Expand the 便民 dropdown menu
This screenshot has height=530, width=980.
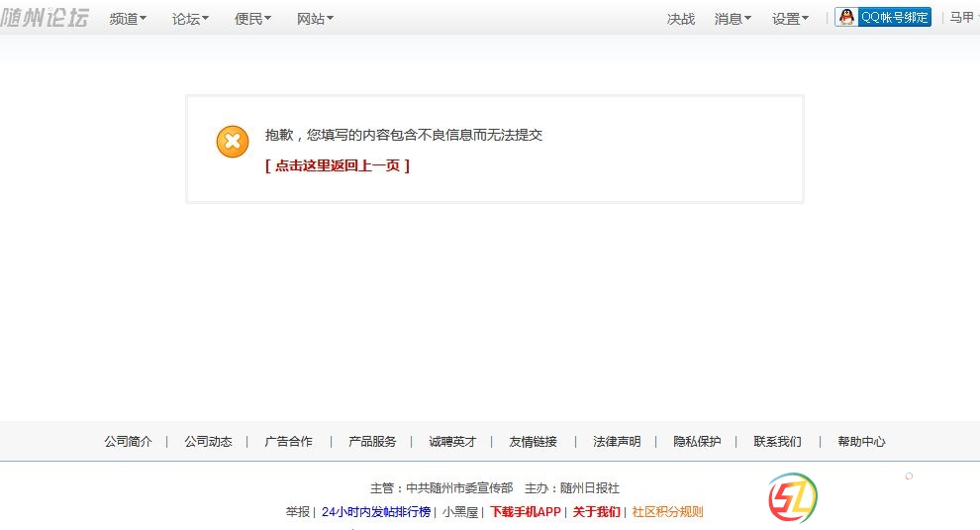click(x=252, y=19)
